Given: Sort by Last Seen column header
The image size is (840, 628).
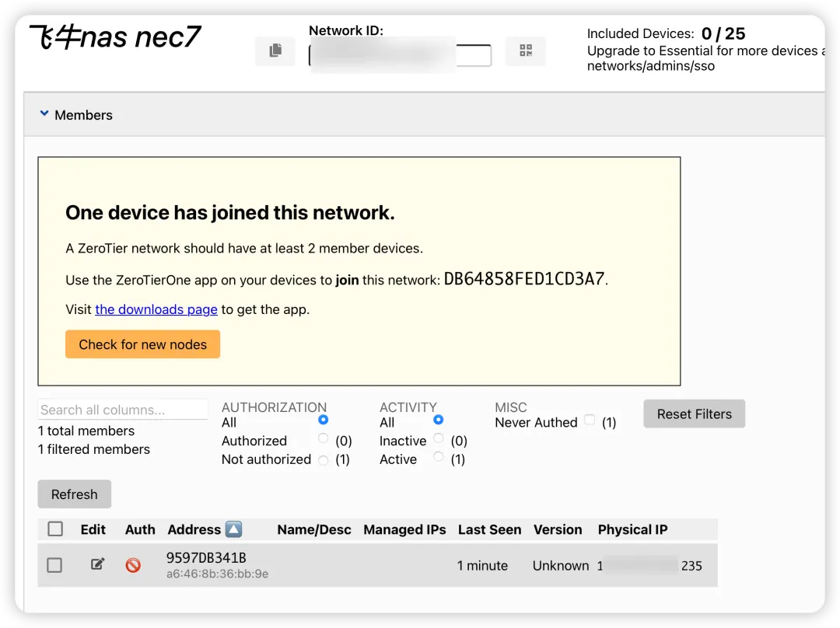Looking at the screenshot, I should pyautogui.click(x=489, y=529).
